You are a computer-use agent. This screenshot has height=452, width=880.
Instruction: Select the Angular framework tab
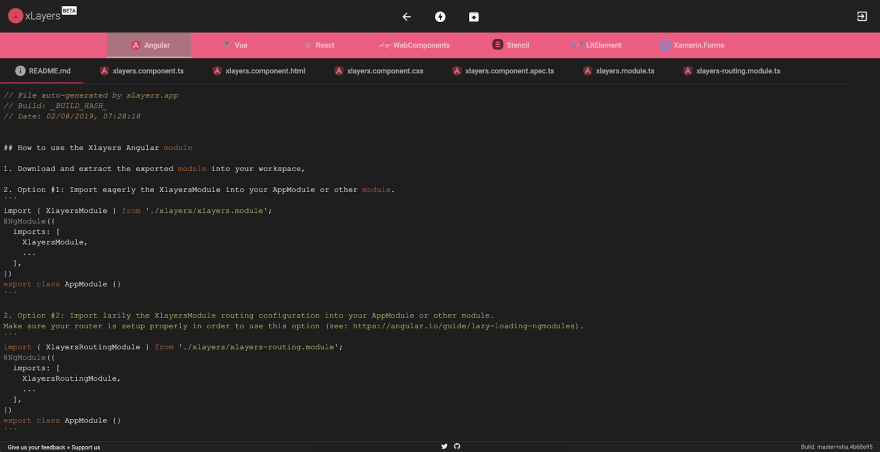point(149,45)
